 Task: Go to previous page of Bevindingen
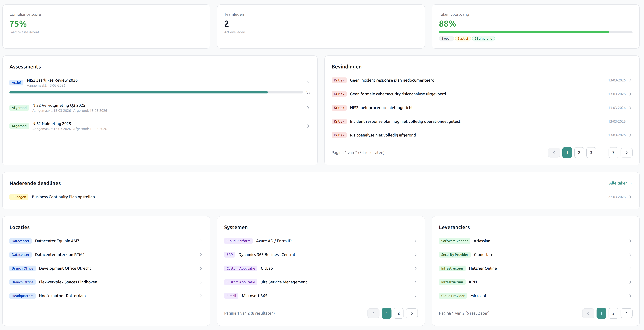coord(554,152)
